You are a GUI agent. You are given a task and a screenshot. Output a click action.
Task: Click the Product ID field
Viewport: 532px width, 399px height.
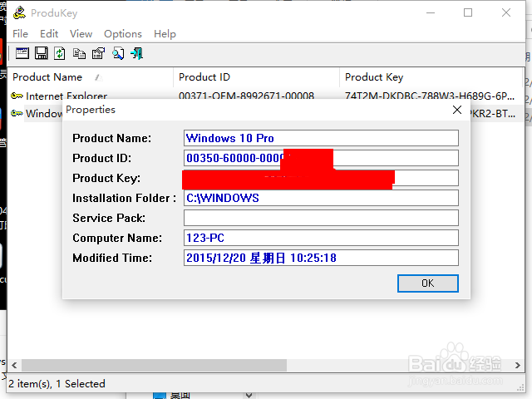pos(321,158)
